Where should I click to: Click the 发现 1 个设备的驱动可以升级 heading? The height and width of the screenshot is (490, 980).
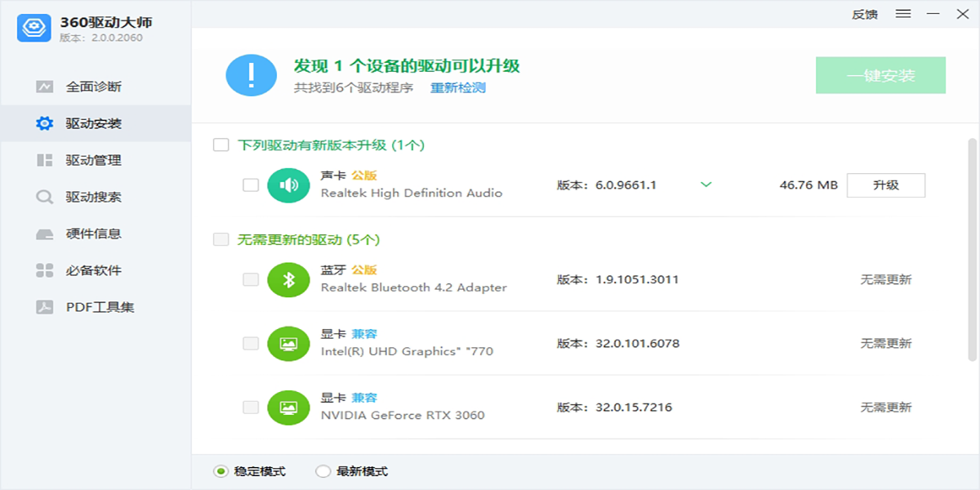407,66
